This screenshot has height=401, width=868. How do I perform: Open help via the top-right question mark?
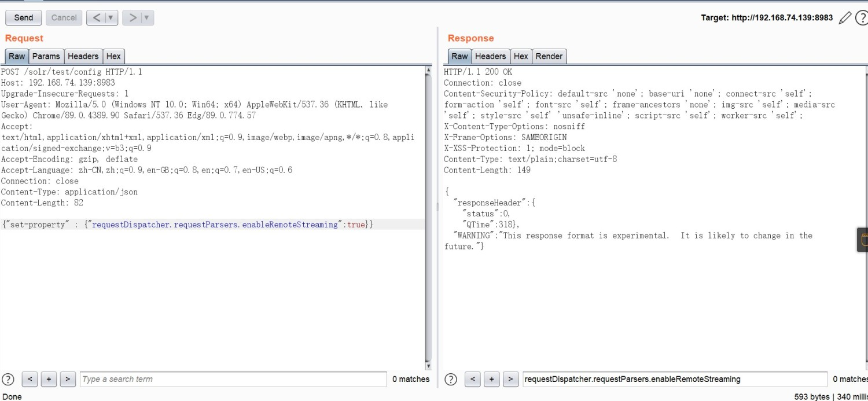click(861, 18)
